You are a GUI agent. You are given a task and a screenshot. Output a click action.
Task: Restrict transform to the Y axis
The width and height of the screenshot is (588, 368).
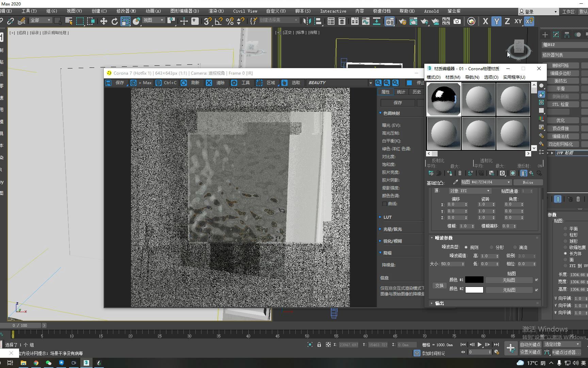496,21
